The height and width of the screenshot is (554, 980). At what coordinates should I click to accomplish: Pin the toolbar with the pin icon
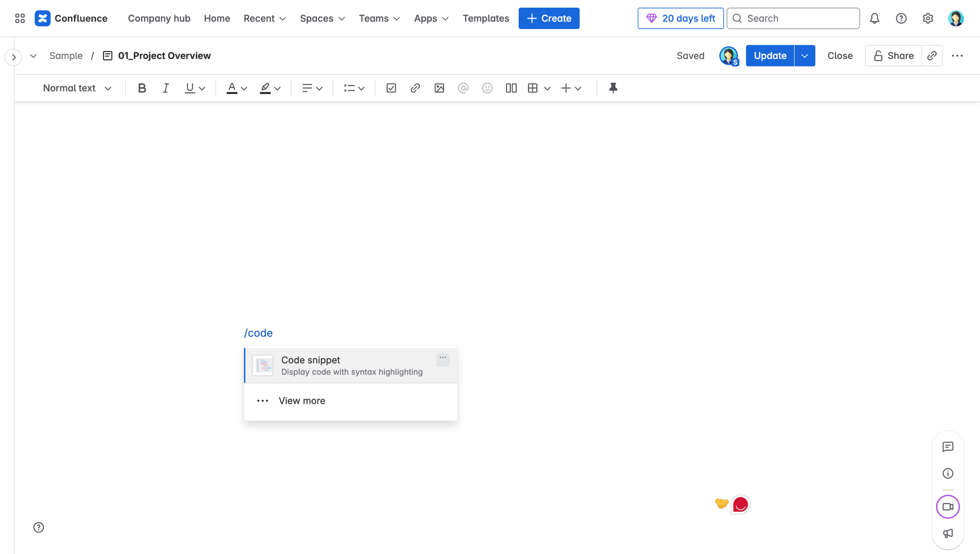pyautogui.click(x=613, y=88)
